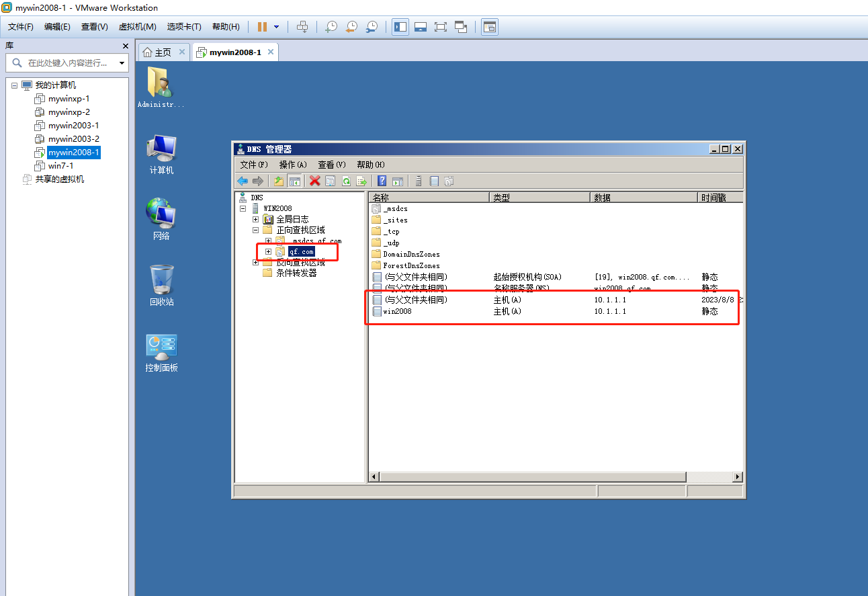Click the red X delete icon
This screenshot has width=868, height=596.
314,181
